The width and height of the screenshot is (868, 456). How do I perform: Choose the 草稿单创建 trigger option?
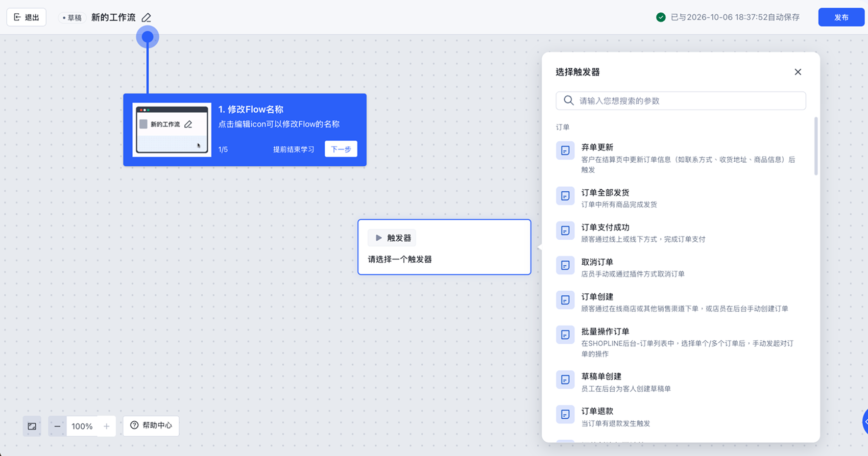681,382
